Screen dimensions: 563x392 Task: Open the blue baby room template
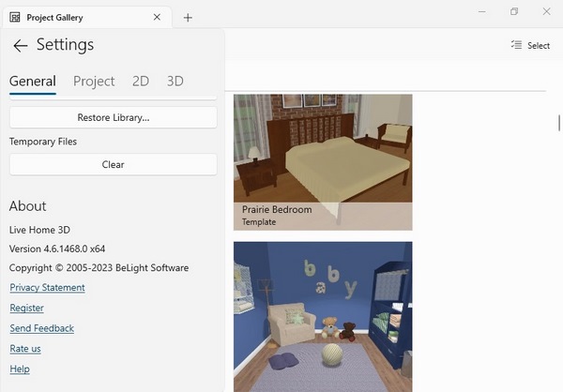[323, 317]
